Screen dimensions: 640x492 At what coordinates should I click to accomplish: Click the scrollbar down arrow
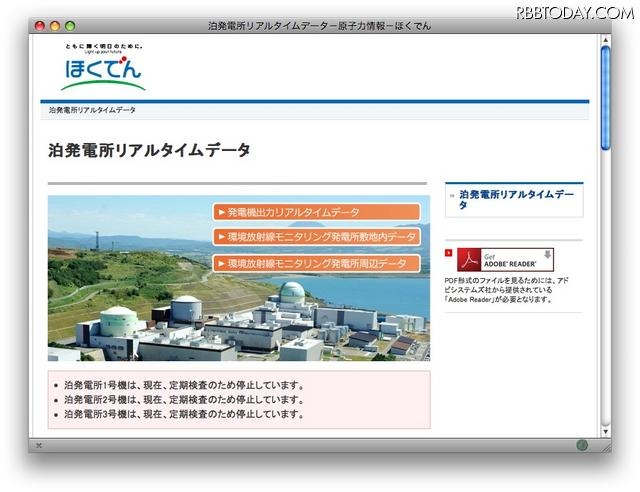pos(606,431)
